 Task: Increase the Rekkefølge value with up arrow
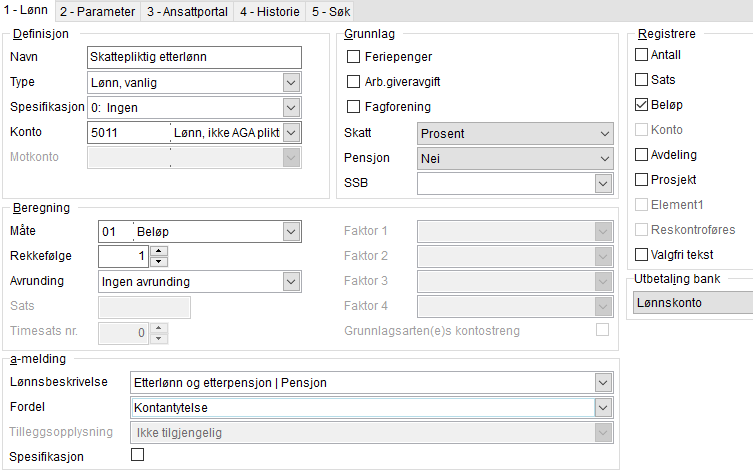[159, 251]
